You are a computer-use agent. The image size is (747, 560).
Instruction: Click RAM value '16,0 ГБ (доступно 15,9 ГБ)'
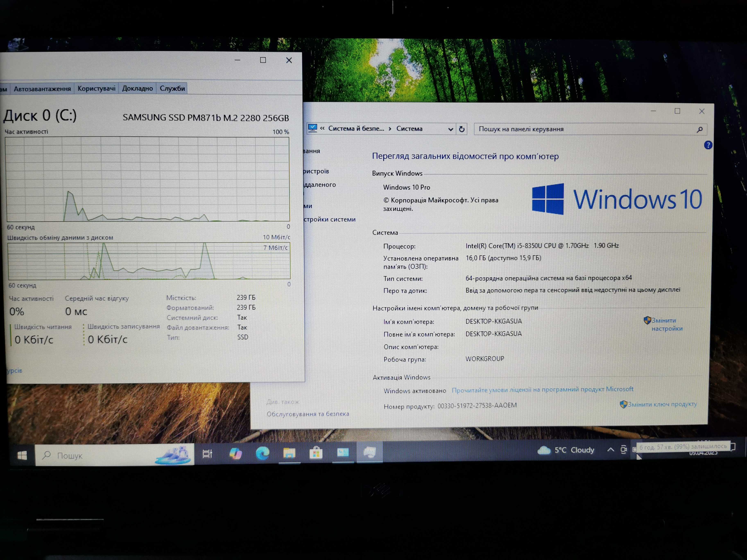pos(503,258)
